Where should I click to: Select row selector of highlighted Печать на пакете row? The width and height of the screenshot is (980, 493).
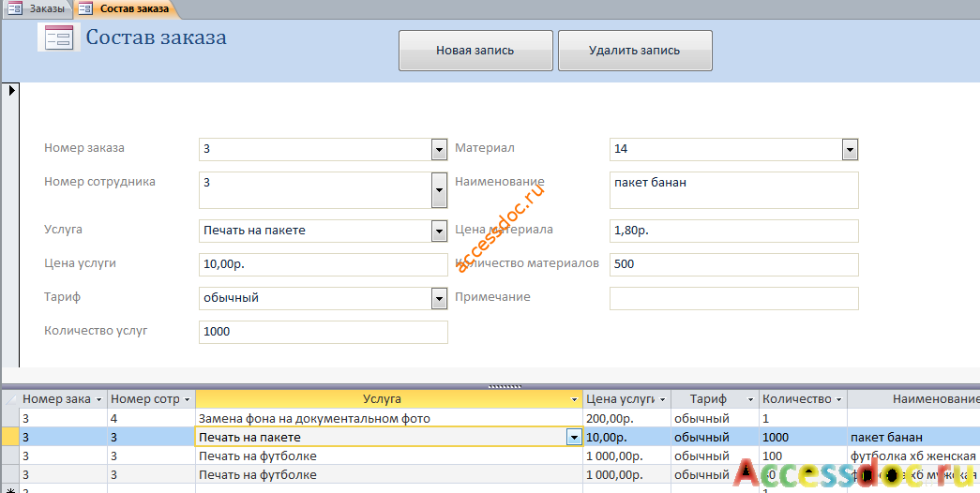pos(10,438)
